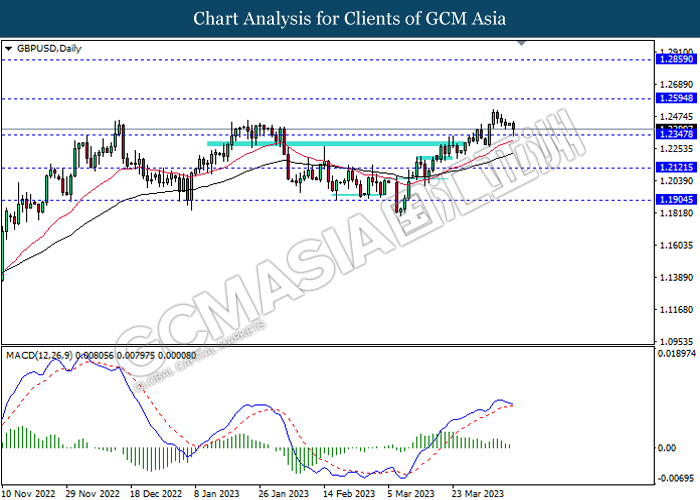Viewport: 700px width, 500px height.
Task: Click the 1.13890 axis price value
Action: [676, 277]
